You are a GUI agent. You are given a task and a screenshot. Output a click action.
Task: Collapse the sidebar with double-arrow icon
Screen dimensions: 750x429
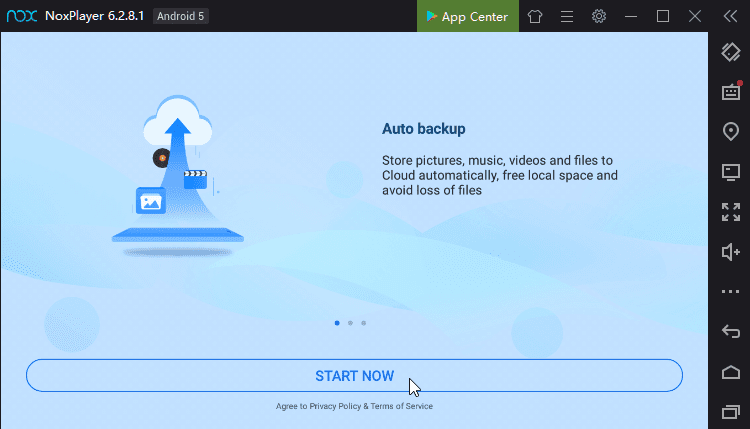(x=730, y=16)
